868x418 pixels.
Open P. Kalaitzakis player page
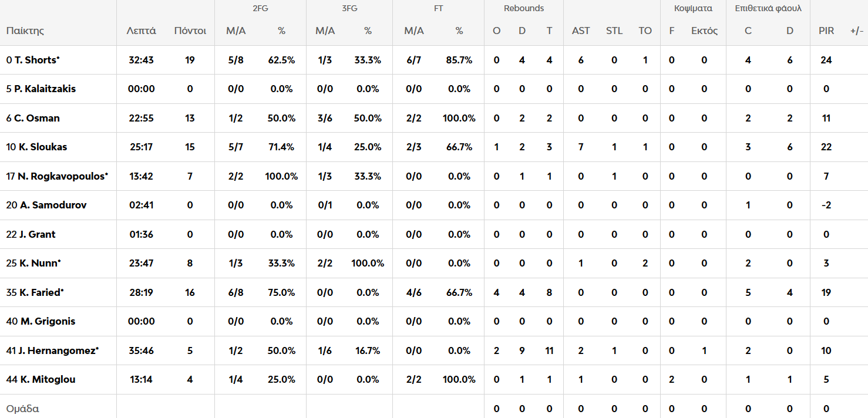[45, 89]
